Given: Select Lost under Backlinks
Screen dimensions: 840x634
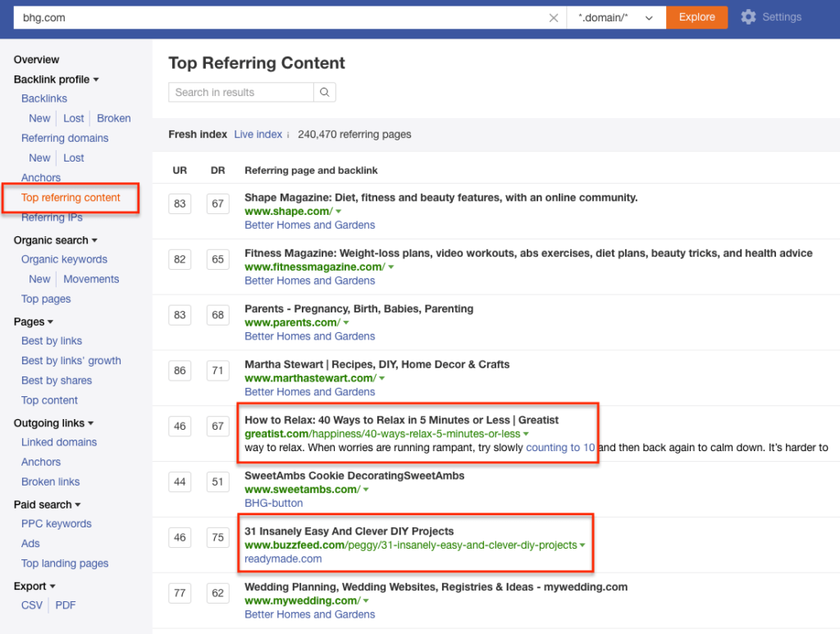Looking at the screenshot, I should pos(73,118).
